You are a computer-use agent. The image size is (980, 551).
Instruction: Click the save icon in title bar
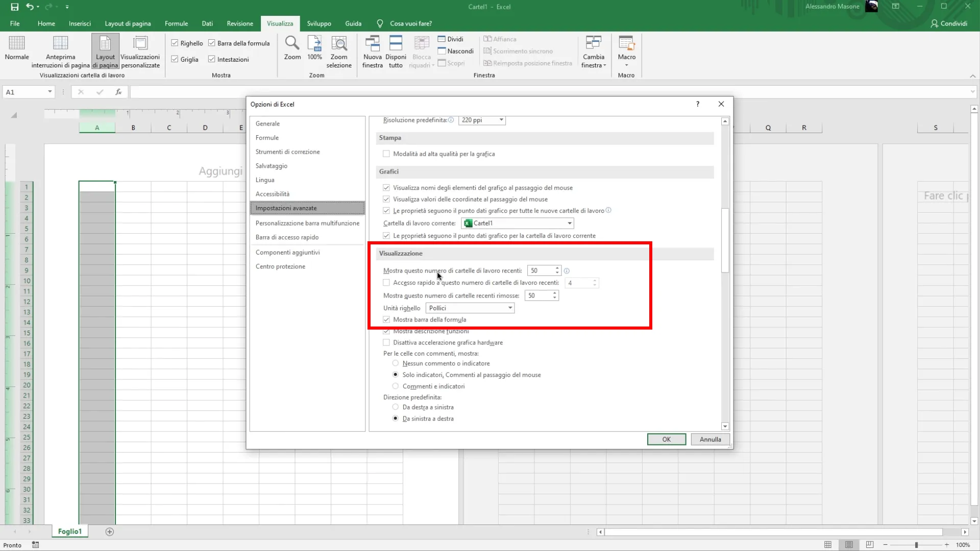(15, 7)
